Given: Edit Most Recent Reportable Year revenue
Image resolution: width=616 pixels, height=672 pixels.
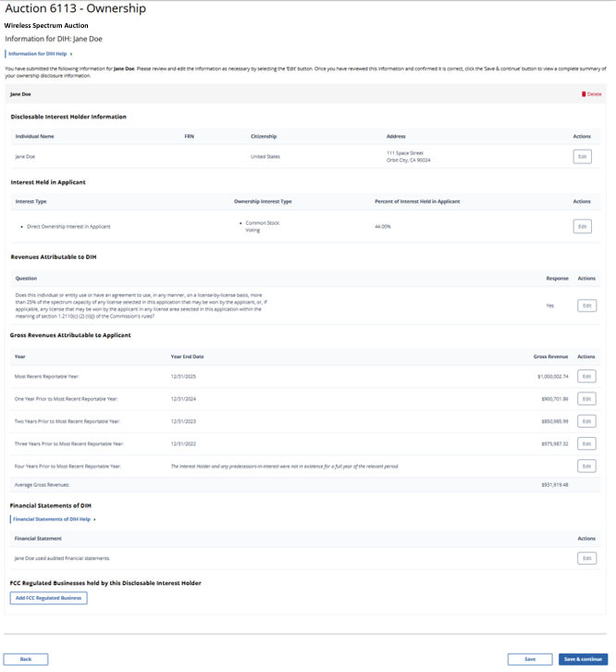Looking at the screenshot, I should click(586, 376).
